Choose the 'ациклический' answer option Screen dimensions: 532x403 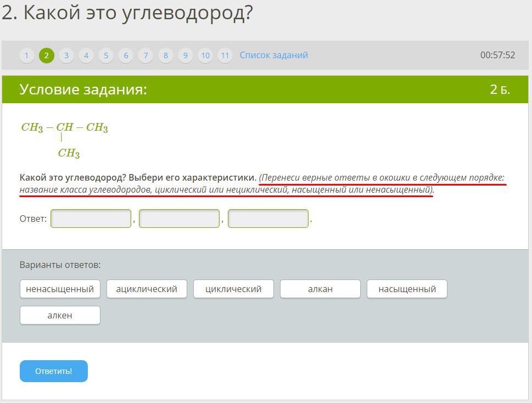pos(147,289)
